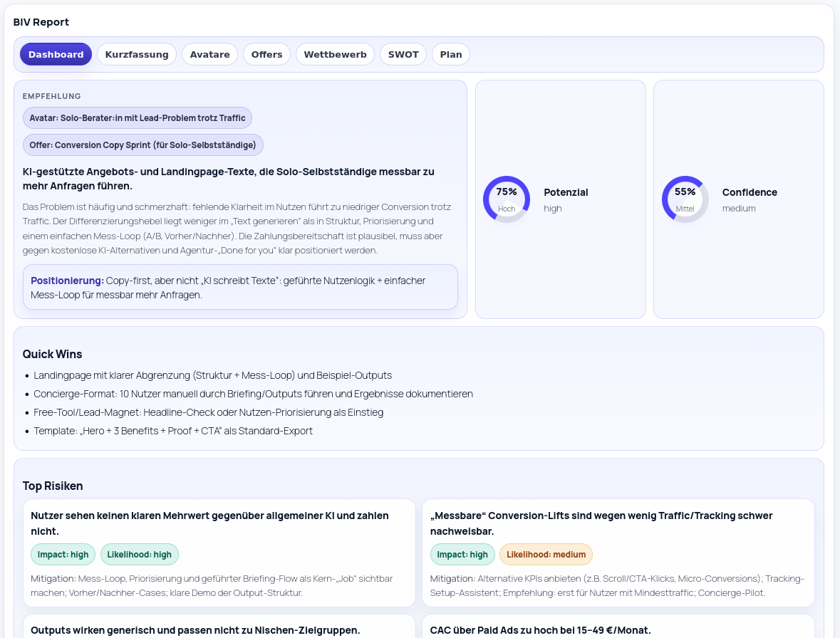The height and width of the screenshot is (638, 840).
Task: Select the Offers tab
Action: tap(266, 53)
